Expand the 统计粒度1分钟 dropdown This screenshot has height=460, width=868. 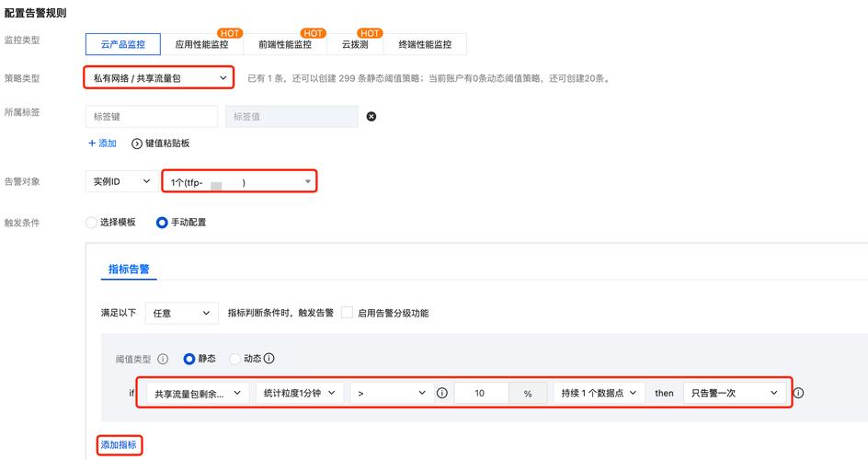coord(299,393)
